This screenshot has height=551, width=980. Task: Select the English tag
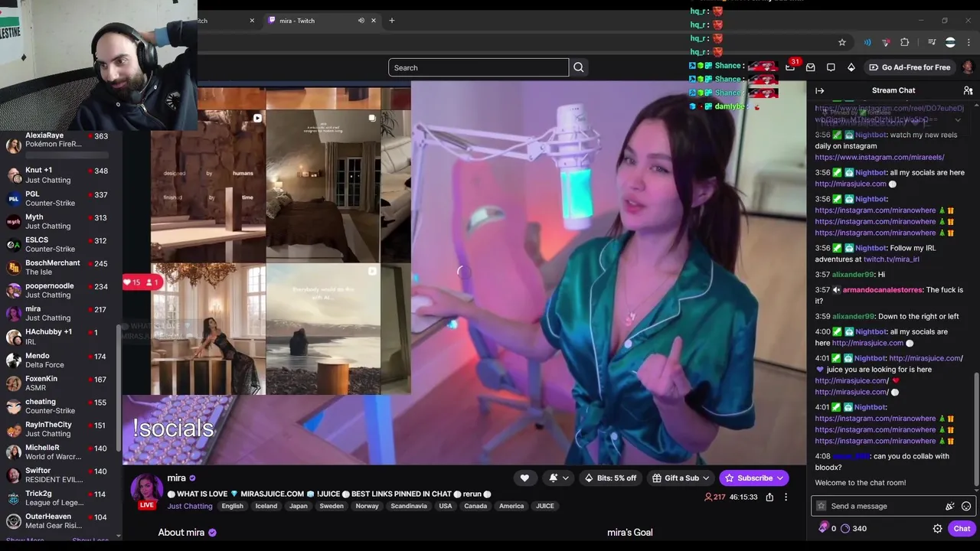point(232,506)
